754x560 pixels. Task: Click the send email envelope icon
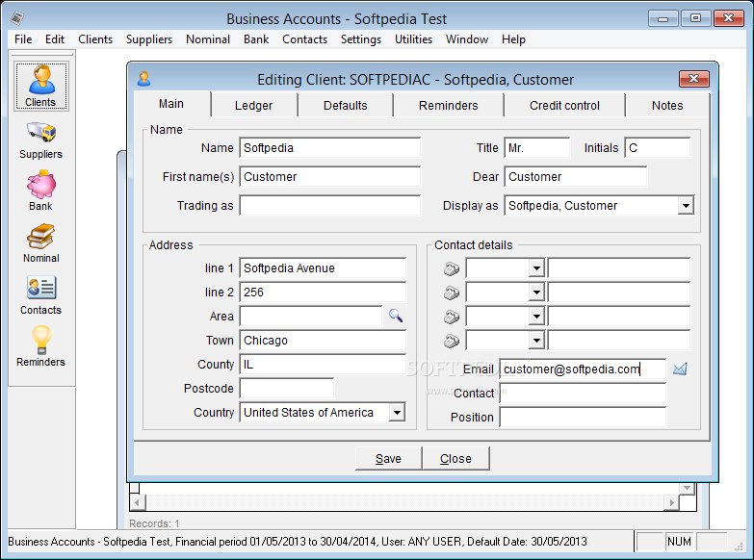680,369
